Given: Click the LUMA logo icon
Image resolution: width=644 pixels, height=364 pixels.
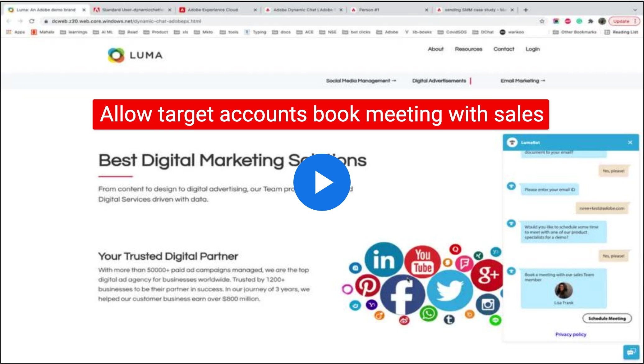Looking at the screenshot, I should (116, 55).
